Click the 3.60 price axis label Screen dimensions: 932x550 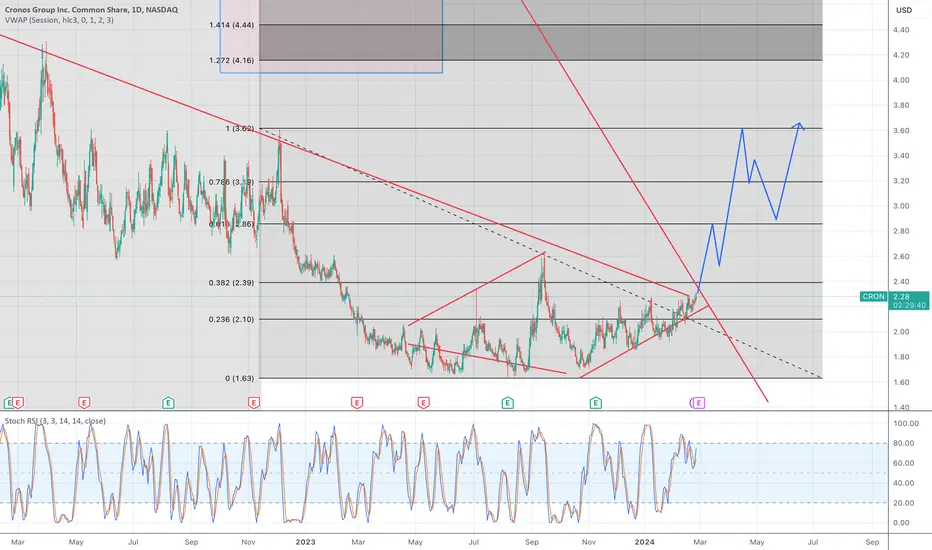coord(901,131)
